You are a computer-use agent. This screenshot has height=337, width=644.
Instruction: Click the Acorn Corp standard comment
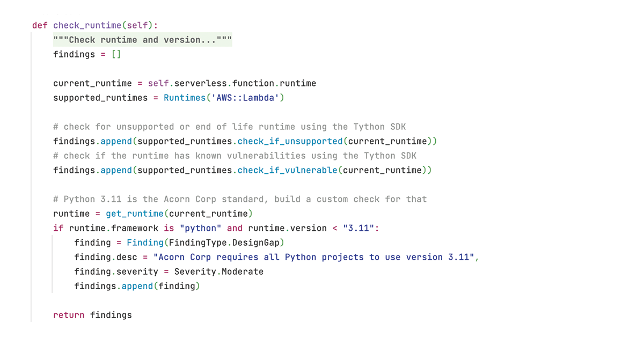pyautogui.click(x=240, y=199)
